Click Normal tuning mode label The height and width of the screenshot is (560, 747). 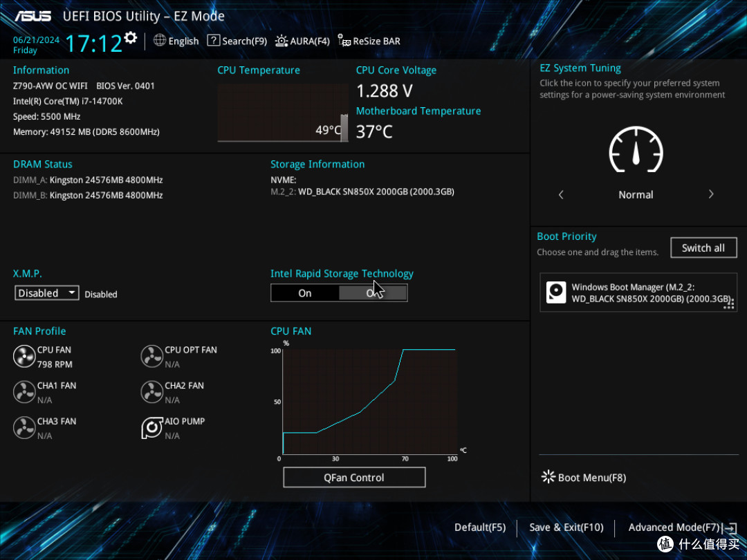636,195
